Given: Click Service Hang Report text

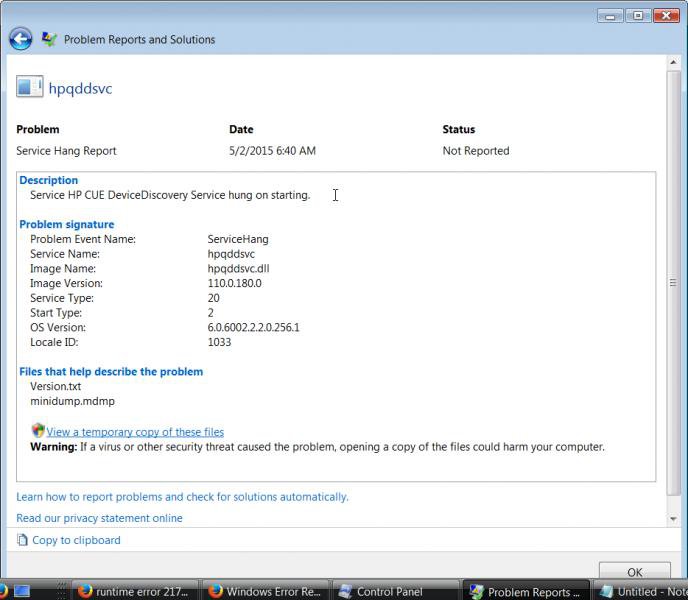Looking at the screenshot, I should (x=66, y=151).
